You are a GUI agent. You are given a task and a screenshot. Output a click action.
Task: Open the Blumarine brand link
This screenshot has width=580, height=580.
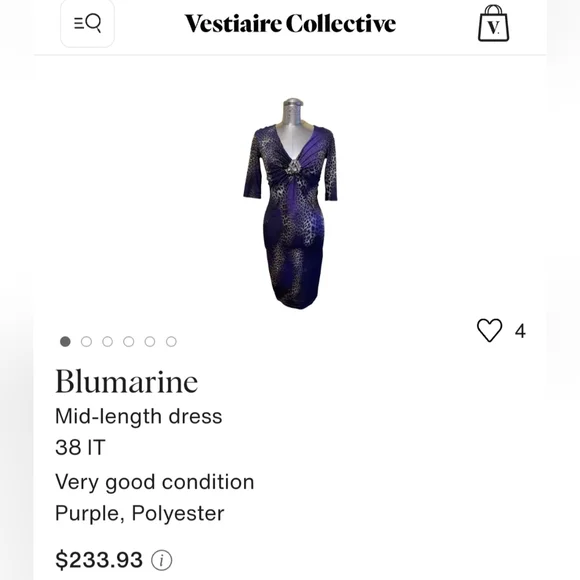(127, 381)
